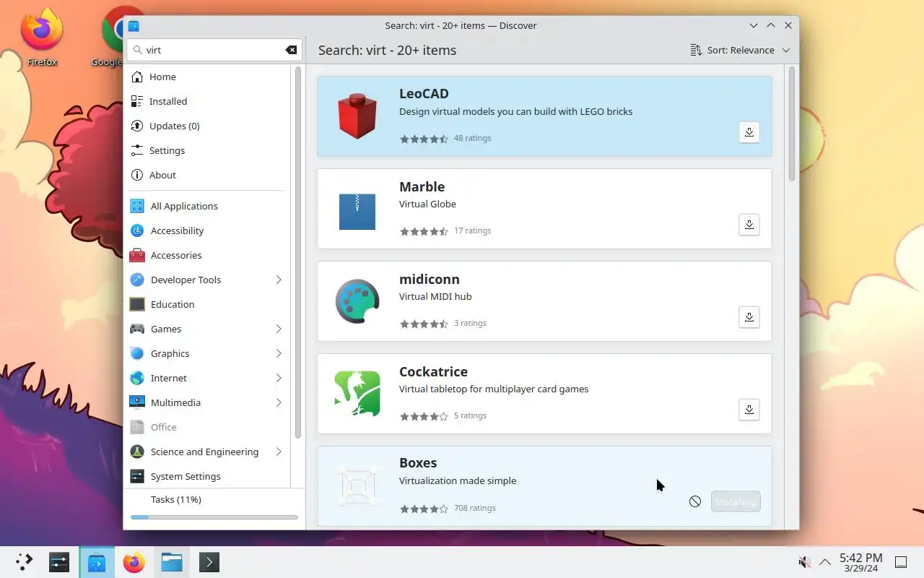924x578 pixels.
Task: Expand Multimedia subcategories arrow
Action: [279, 402]
